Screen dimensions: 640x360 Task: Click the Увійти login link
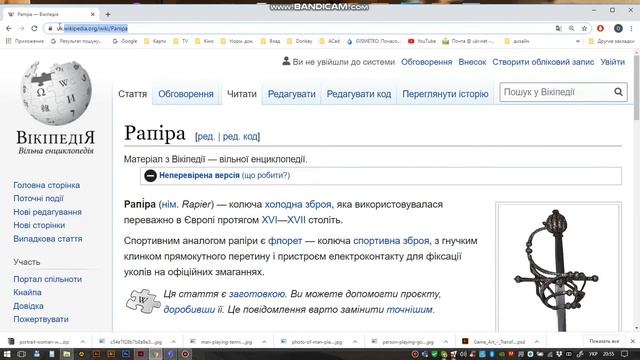point(612,62)
